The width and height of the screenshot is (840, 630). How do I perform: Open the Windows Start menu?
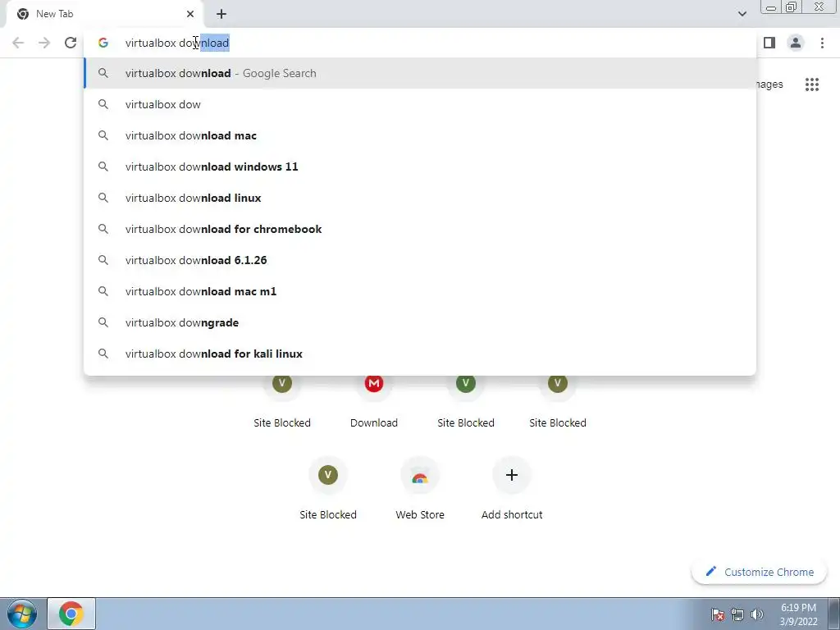(x=22, y=614)
